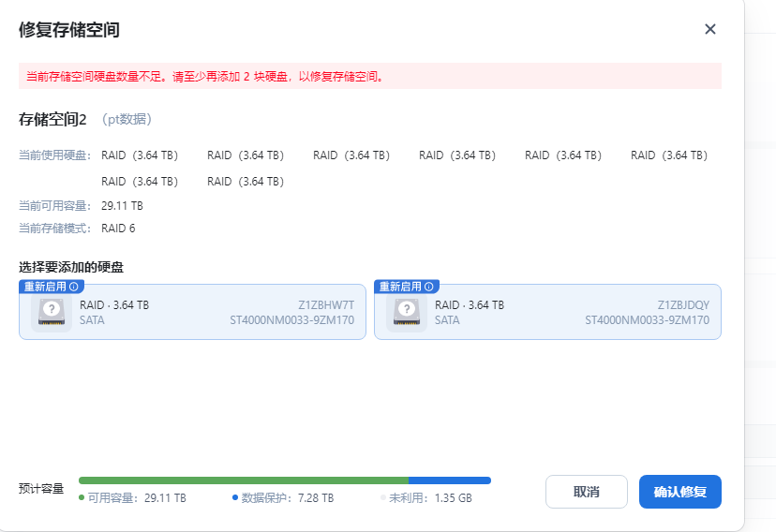Click the red disk shortage warning message
The width and height of the screenshot is (776, 532).
click(370, 76)
